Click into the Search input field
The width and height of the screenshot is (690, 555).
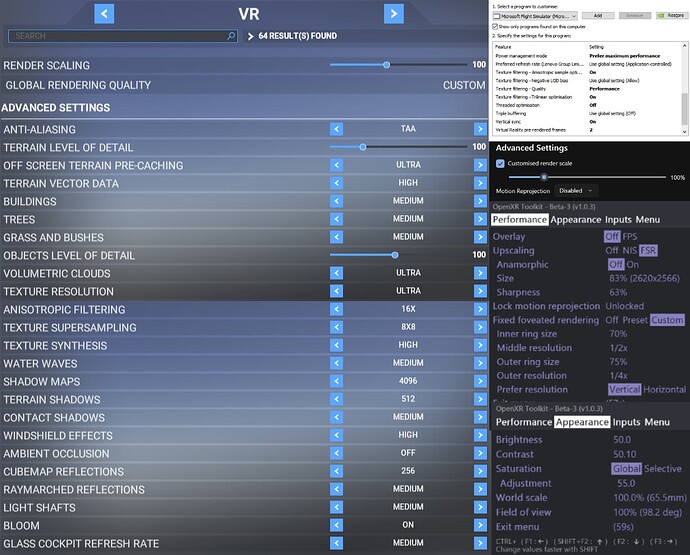point(120,36)
